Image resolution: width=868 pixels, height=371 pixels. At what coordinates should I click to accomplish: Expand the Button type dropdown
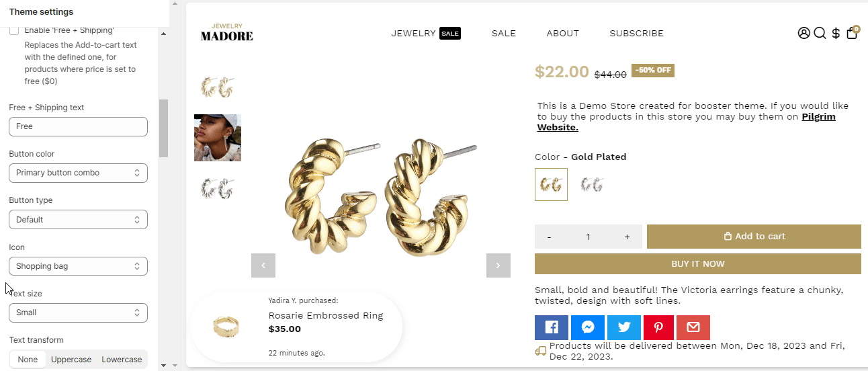click(x=78, y=220)
